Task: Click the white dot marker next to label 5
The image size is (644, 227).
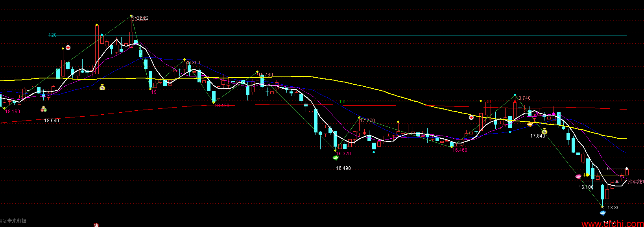Action: tap(627, 169)
